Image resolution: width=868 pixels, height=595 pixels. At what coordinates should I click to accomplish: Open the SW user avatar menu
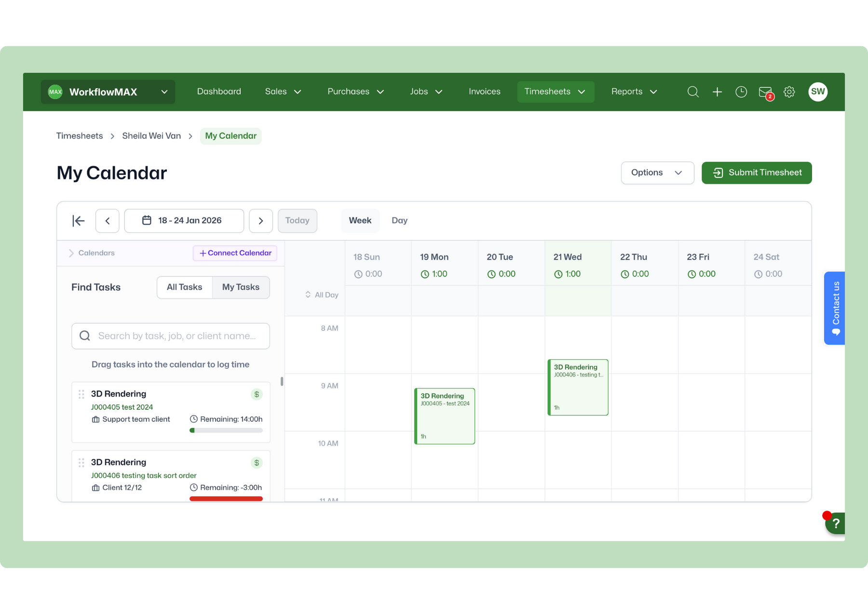(x=818, y=92)
